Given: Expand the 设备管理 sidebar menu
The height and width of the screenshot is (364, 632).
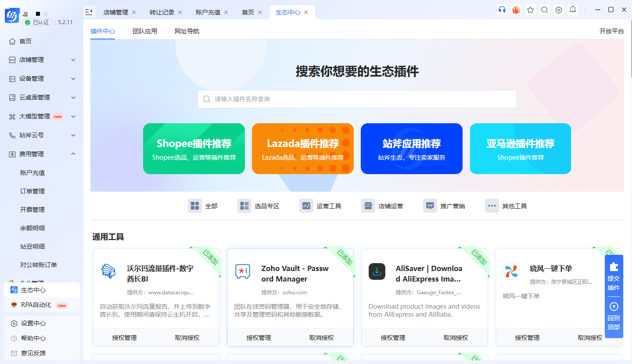Looking at the screenshot, I should click(42, 79).
